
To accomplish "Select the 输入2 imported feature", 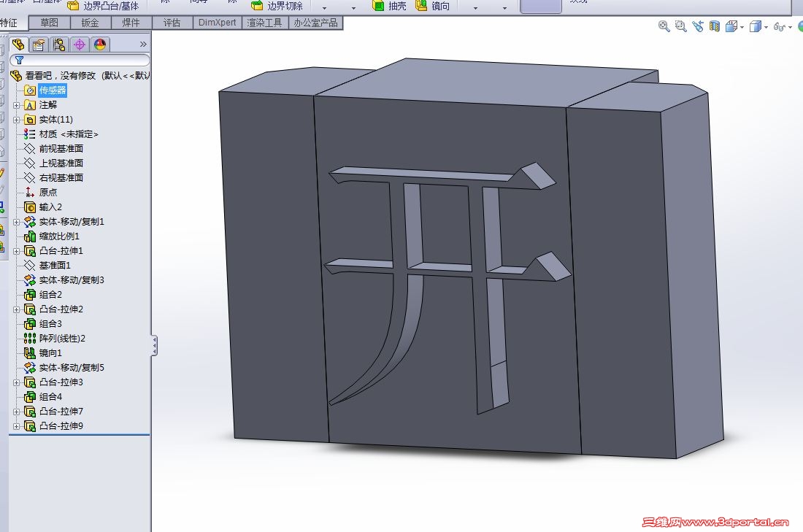I will pos(44,207).
